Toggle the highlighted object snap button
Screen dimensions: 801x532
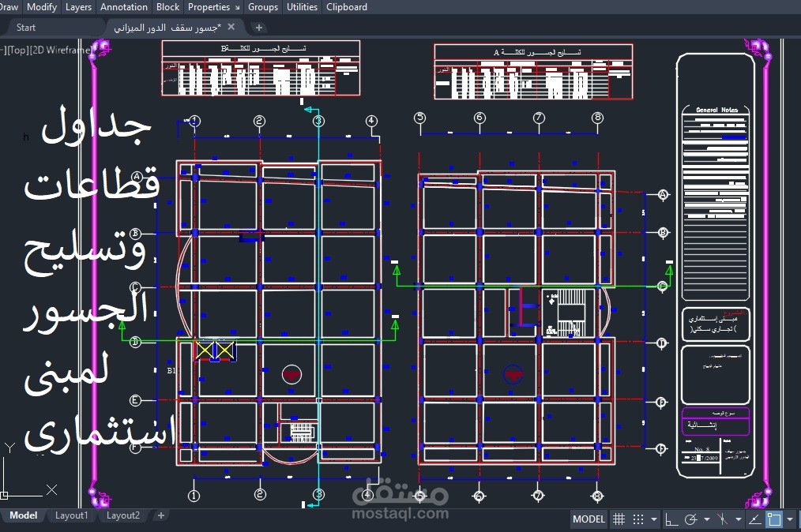click(x=774, y=519)
